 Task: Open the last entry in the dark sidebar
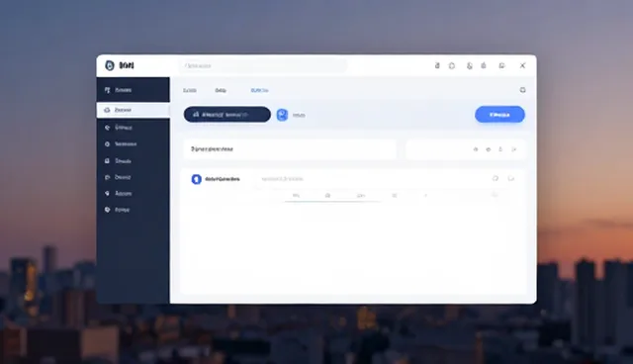click(x=134, y=210)
